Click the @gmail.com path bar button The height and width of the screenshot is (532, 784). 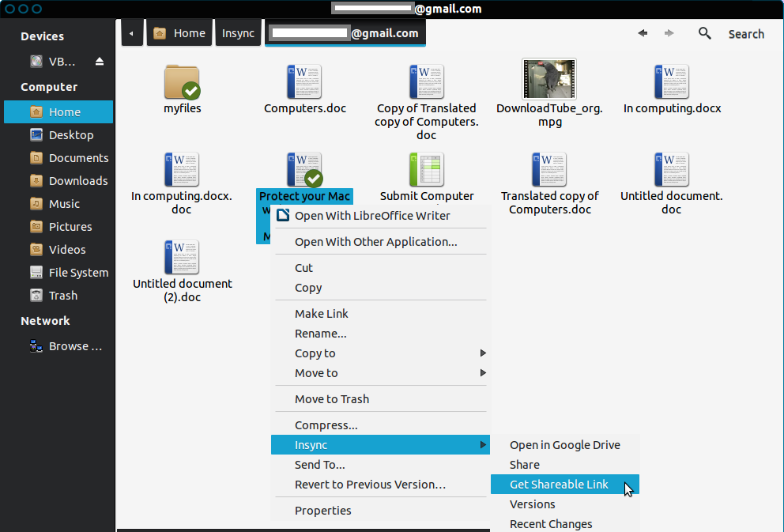point(345,33)
